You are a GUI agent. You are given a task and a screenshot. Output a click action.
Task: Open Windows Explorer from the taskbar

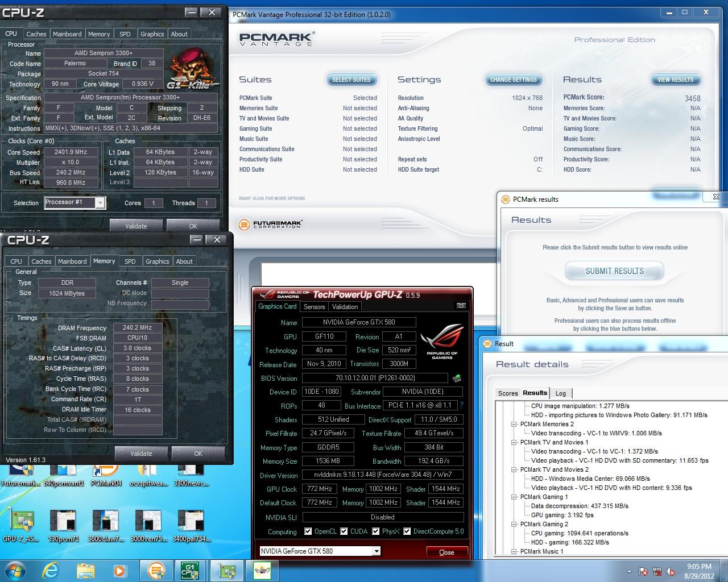click(86, 570)
